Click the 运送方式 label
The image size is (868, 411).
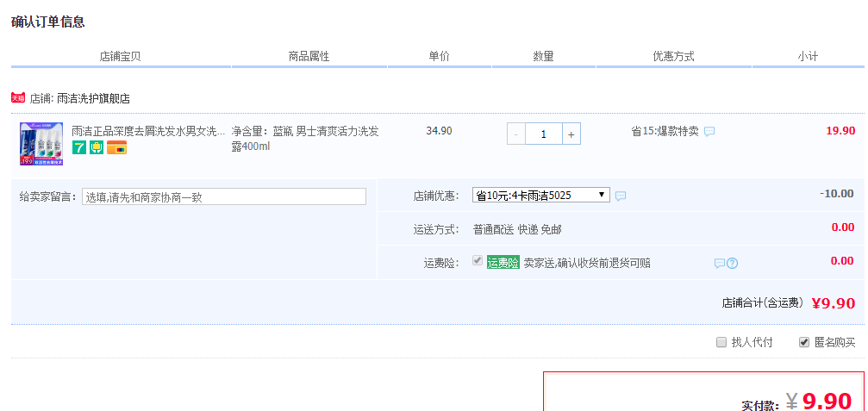point(436,230)
